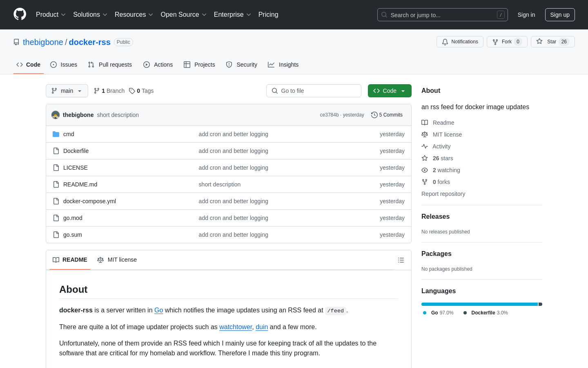588x368 pixels.
Task: Click the commits history clock icon
Action: (374, 115)
